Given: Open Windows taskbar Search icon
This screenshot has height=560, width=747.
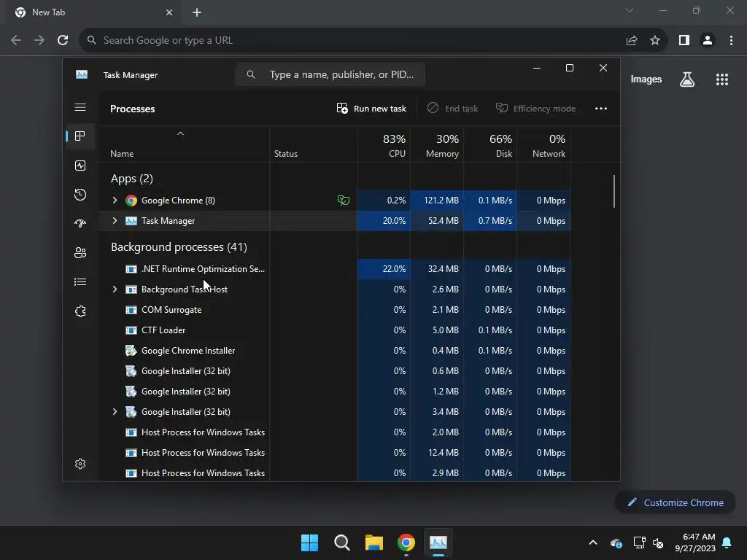Looking at the screenshot, I should coord(342,542).
